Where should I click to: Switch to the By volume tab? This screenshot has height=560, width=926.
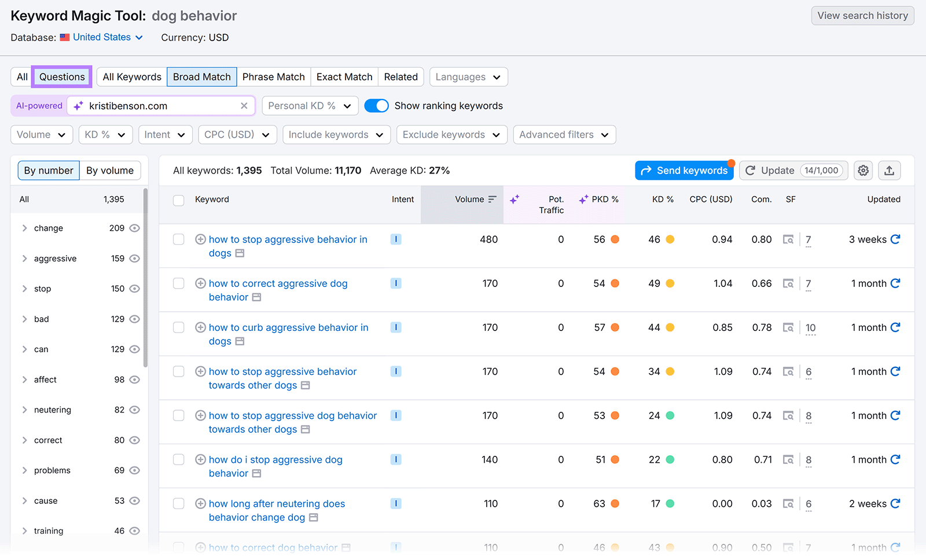110,170
